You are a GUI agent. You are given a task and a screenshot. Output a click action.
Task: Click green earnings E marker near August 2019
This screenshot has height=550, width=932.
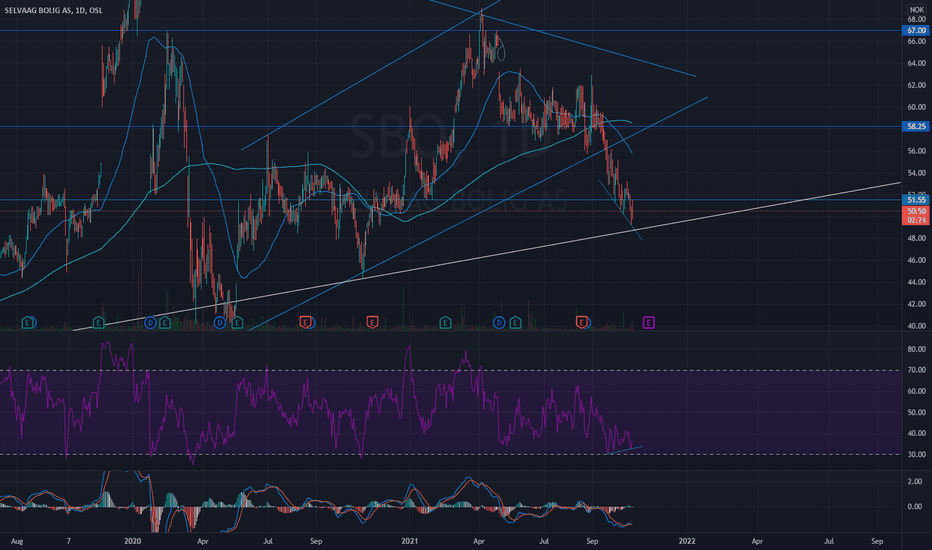[27, 323]
